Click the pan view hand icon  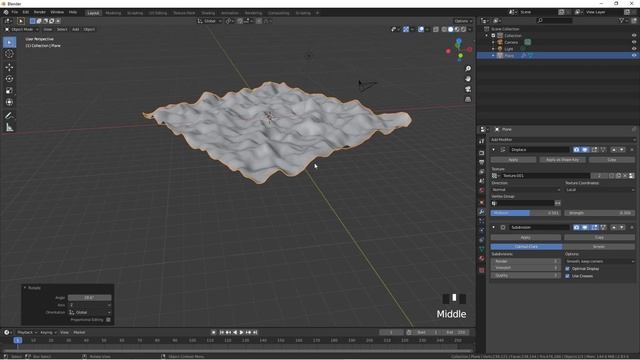click(468, 79)
